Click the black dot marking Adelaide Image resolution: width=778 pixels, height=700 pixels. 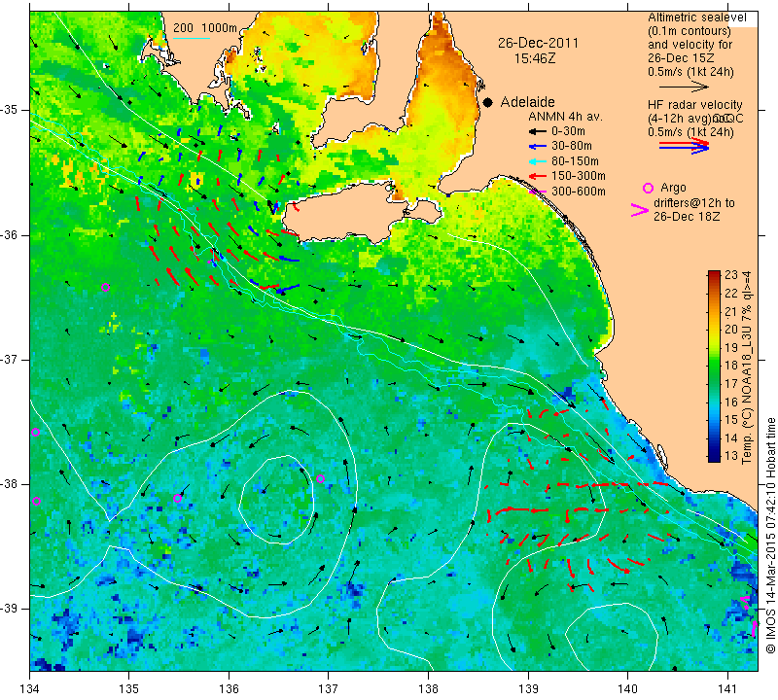[488, 102]
